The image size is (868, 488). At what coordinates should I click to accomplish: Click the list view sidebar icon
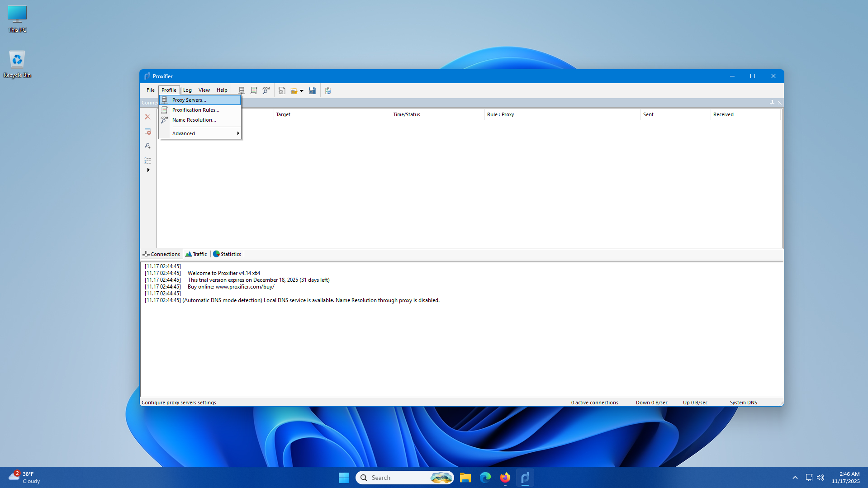click(147, 161)
